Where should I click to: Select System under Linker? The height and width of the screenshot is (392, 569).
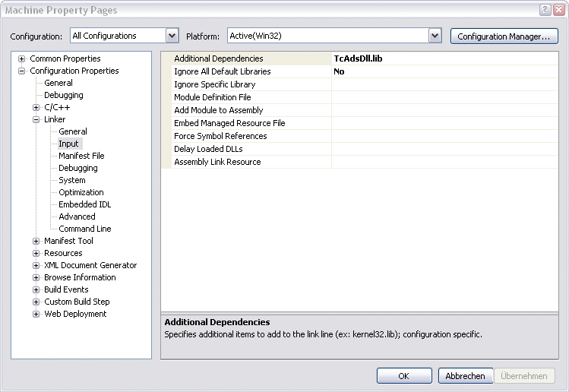72,180
